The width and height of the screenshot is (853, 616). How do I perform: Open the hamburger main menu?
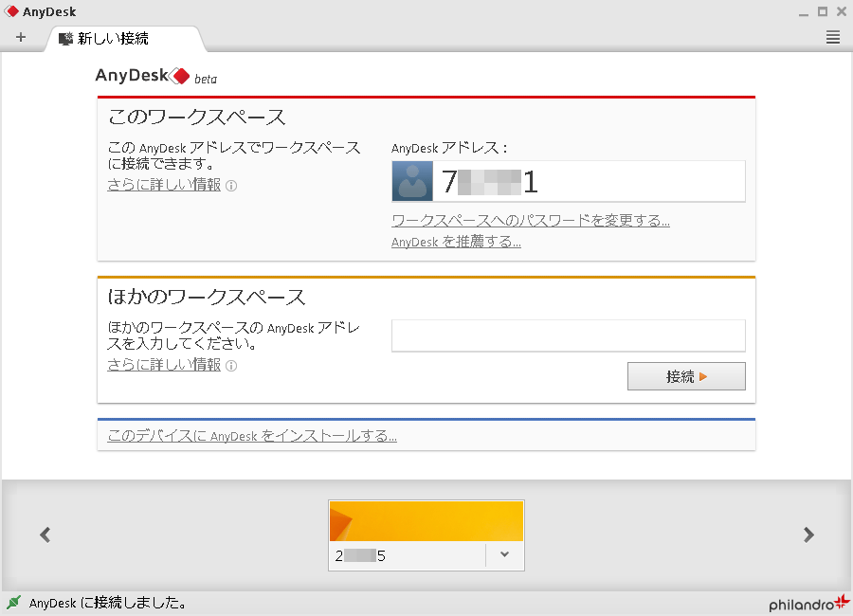[x=833, y=38]
